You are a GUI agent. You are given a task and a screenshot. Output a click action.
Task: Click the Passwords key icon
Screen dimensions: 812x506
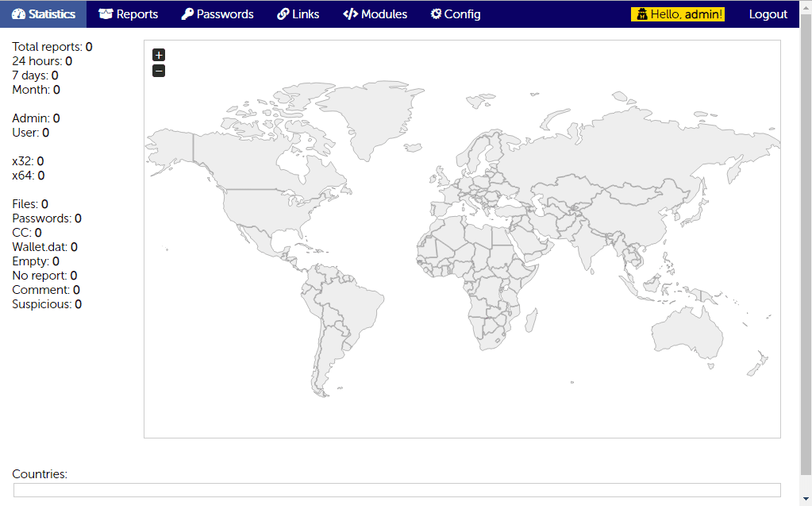pos(187,14)
